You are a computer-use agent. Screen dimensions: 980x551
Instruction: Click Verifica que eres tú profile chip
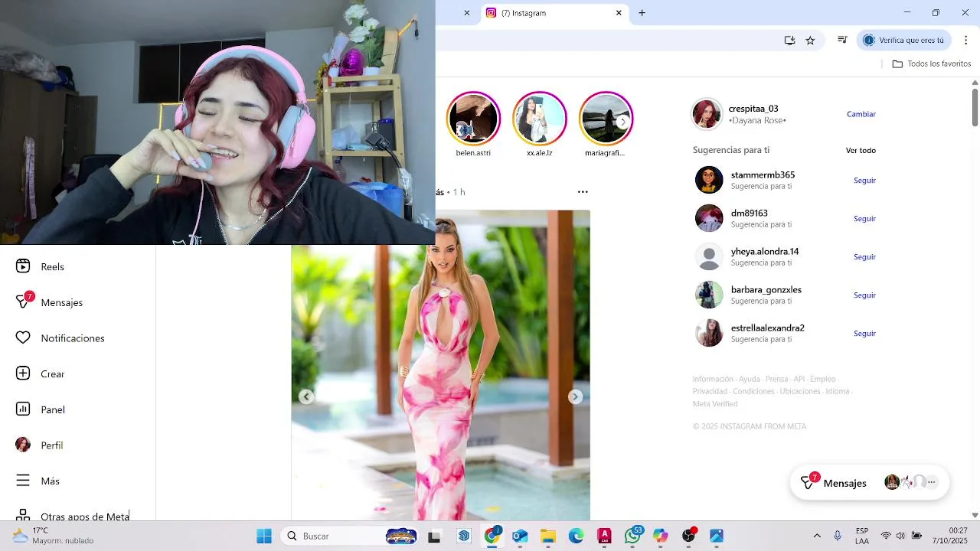click(x=903, y=41)
